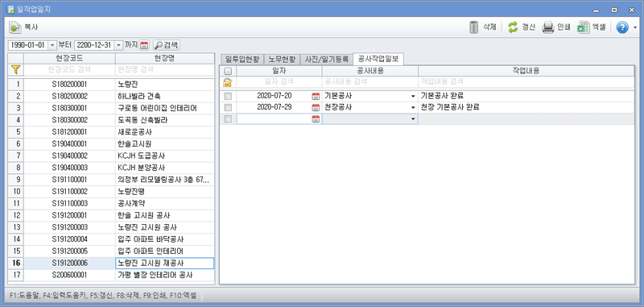This screenshot has height=307, width=644.
Task: Open 기본공사 dropdown in the 2020-07-20 row
Action: [413, 96]
